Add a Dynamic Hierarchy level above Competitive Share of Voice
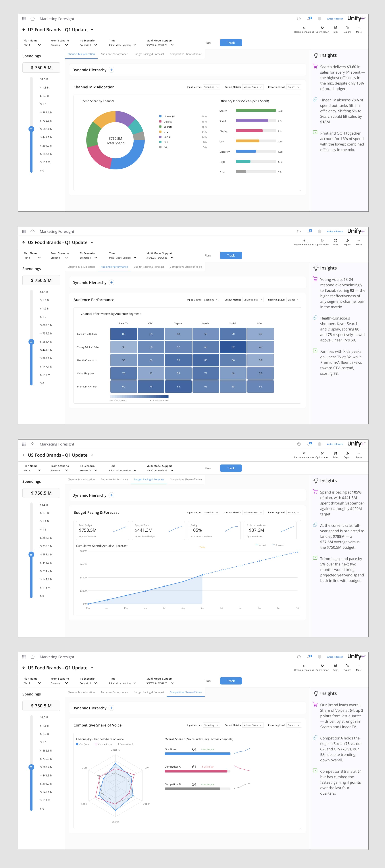This screenshot has height=868, width=385. point(111,708)
